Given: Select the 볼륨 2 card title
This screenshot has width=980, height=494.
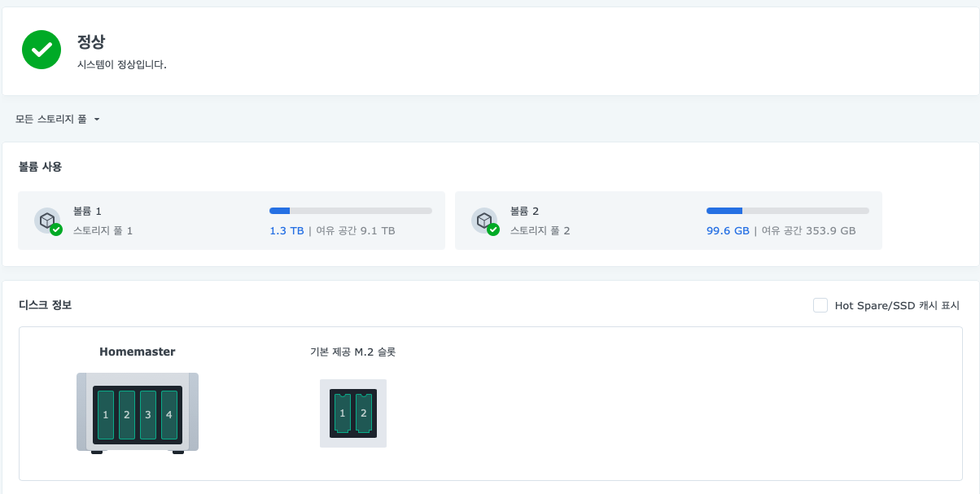Looking at the screenshot, I should click(524, 212).
